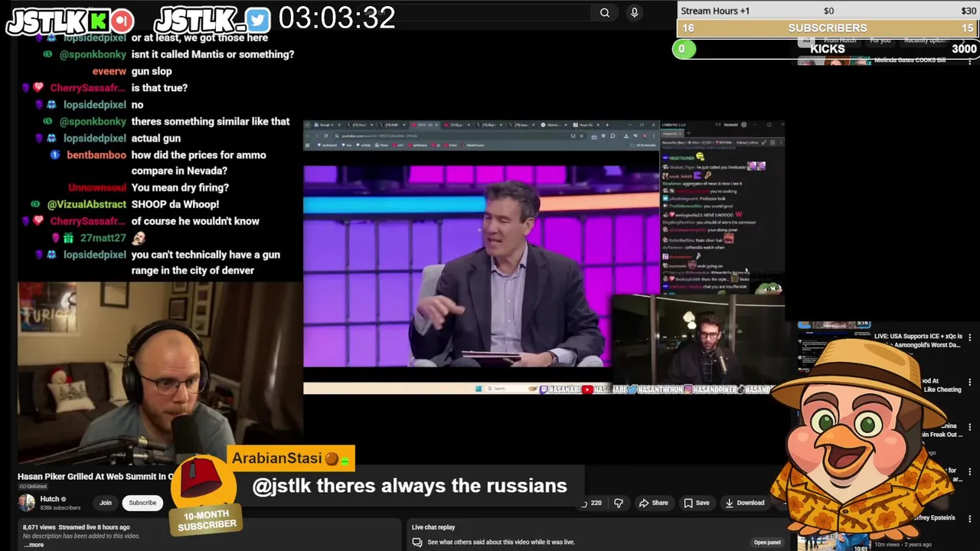980x551 pixels.
Task: Open the LIVE: USA Supports ICE video title
Action: (917, 341)
